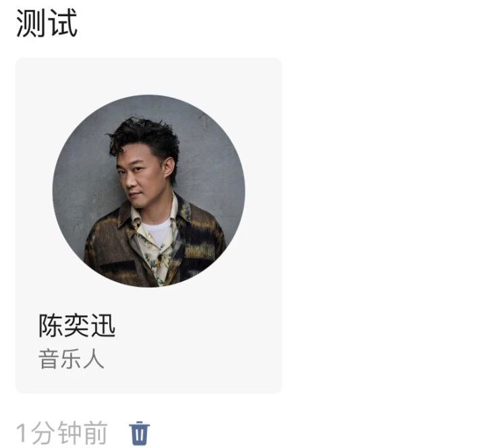489x448 pixels.
Task: Remove this moment using the bin icon
Action: click(x=140, y=433)
